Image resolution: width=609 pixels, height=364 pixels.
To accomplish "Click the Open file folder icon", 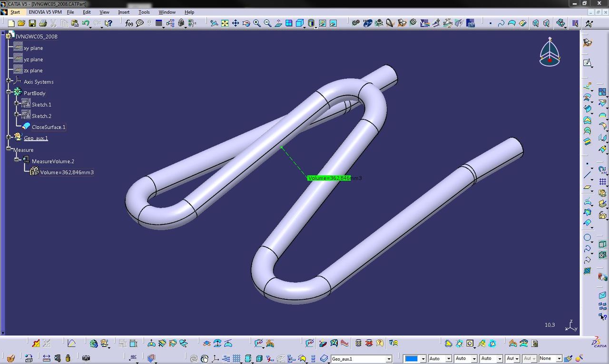I will pos(22,23).
